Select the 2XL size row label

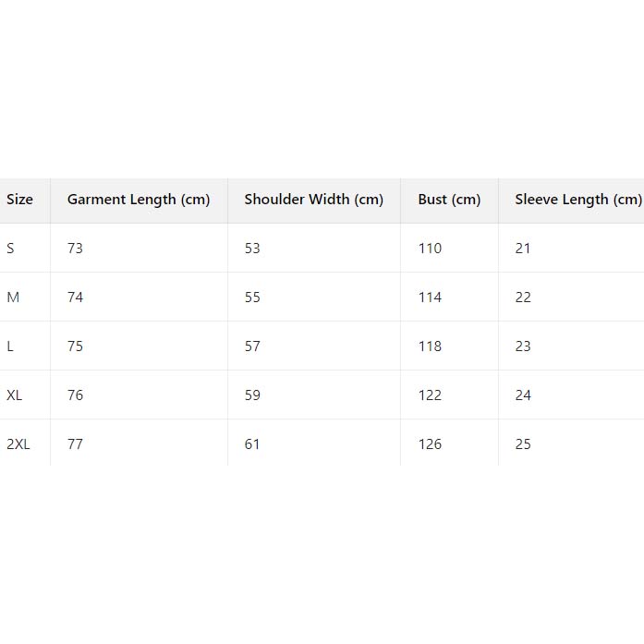tap(18, 444)
